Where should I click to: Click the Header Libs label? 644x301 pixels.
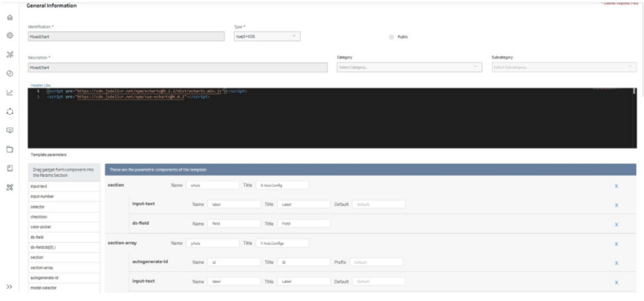[x=41, y=85]
